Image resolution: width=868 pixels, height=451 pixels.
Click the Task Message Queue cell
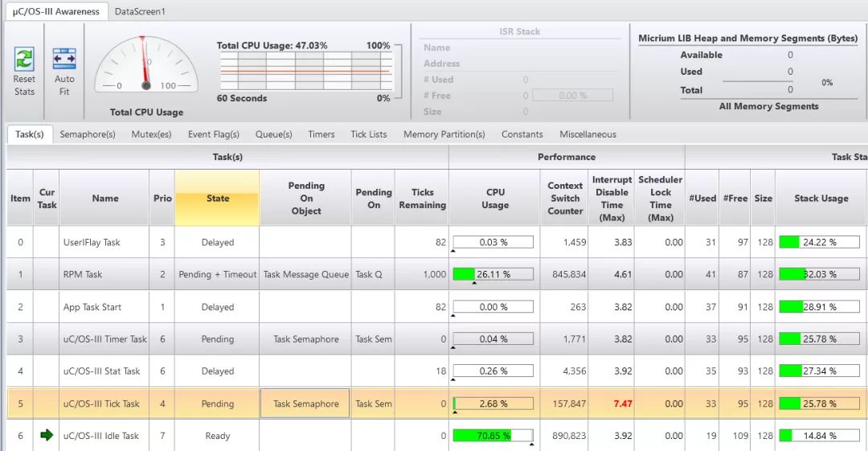pos(305,274)
